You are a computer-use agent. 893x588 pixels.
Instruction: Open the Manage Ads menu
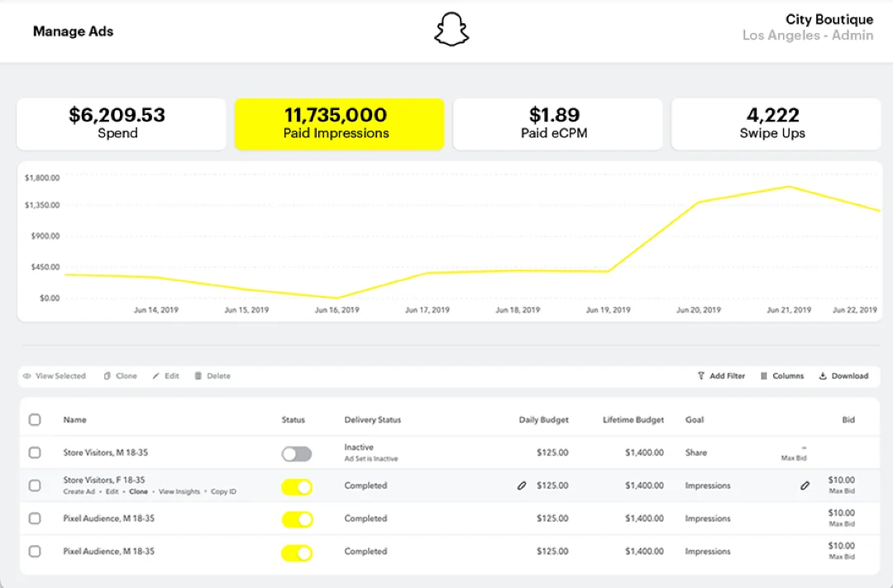[73, 31]
